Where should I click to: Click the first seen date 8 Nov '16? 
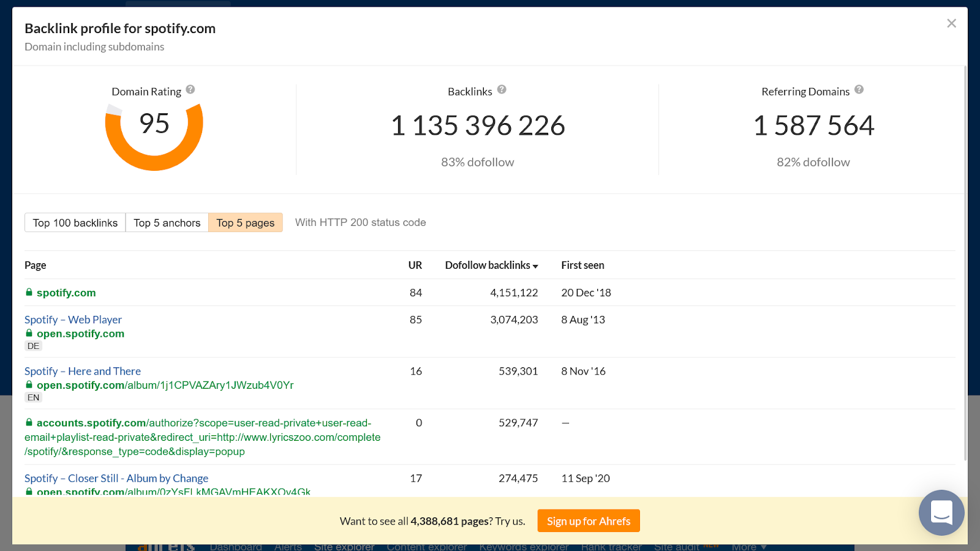click(x=584, y=371)
